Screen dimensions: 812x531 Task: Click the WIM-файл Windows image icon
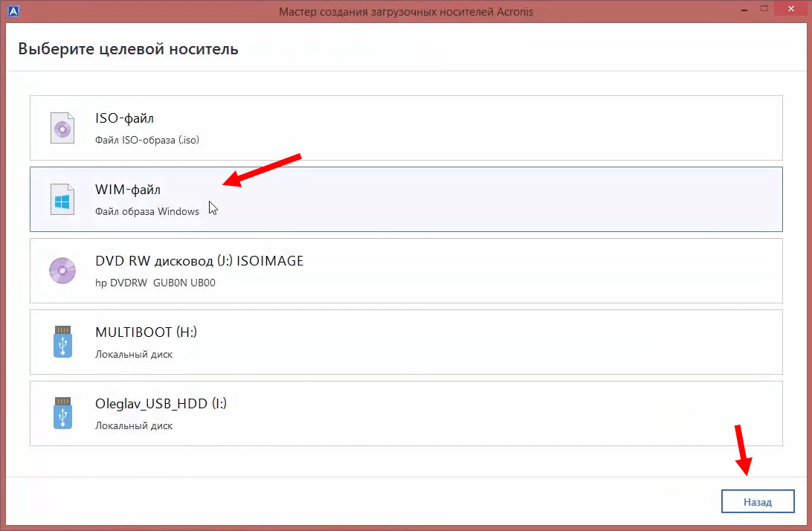tap(62, 199)
